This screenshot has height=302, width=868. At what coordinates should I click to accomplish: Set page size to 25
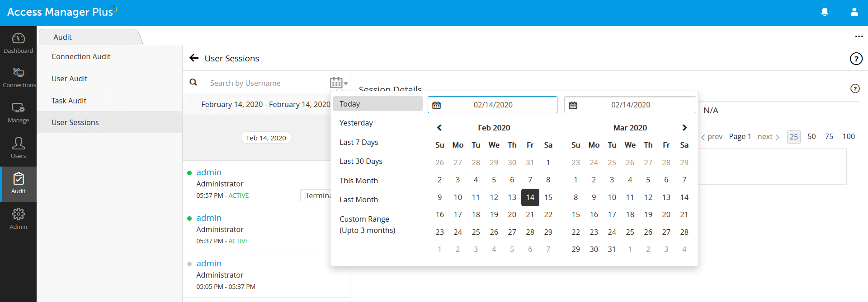[x=793, y=136]
